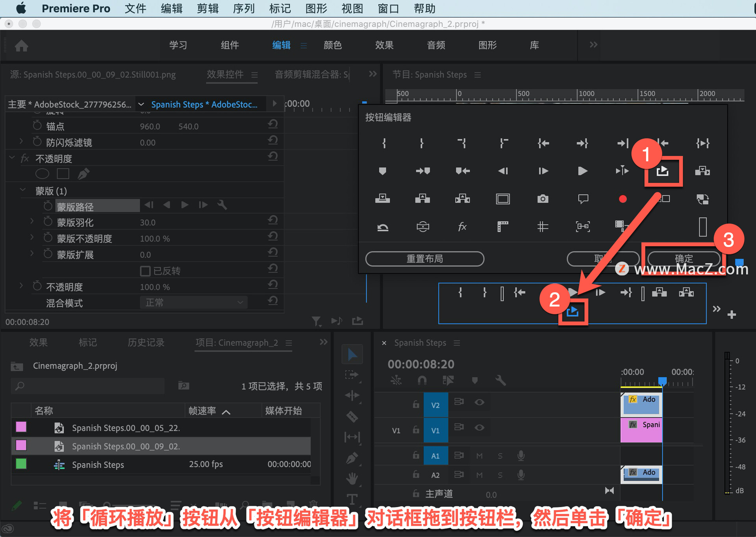Collapse the 不透明度 fx section
This screenshot has width=756, height=537.
click(x=12, y=158)
